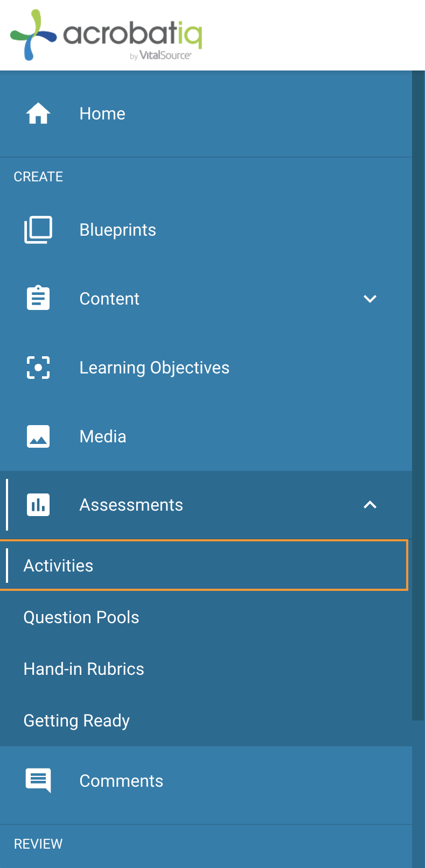Viewport: 425px width, 868px height.
Task: Click the Comments speech bubble icon
Action: (38, 780)
